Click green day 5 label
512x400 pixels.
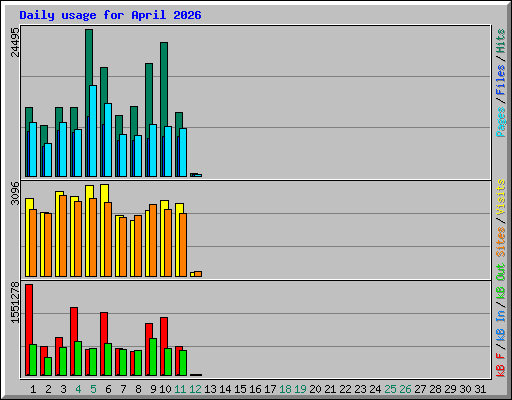point(93,389)
